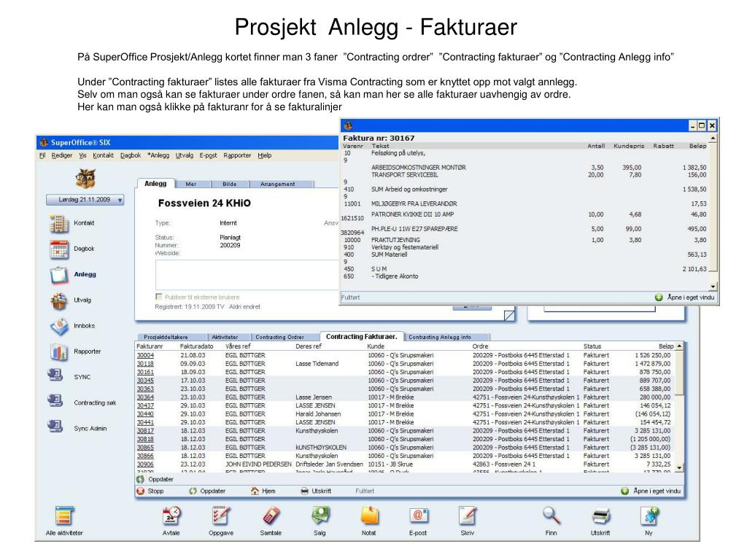The width and height of the screenshot is (747, 560).
Task: Click the resize box icon on Anlegg card
Action: tap(509, 315)
